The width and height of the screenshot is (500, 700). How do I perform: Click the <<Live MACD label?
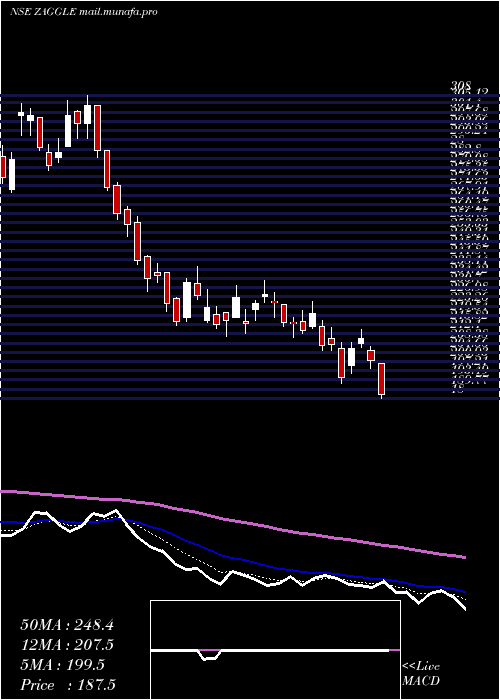click(x=421, y=674)
